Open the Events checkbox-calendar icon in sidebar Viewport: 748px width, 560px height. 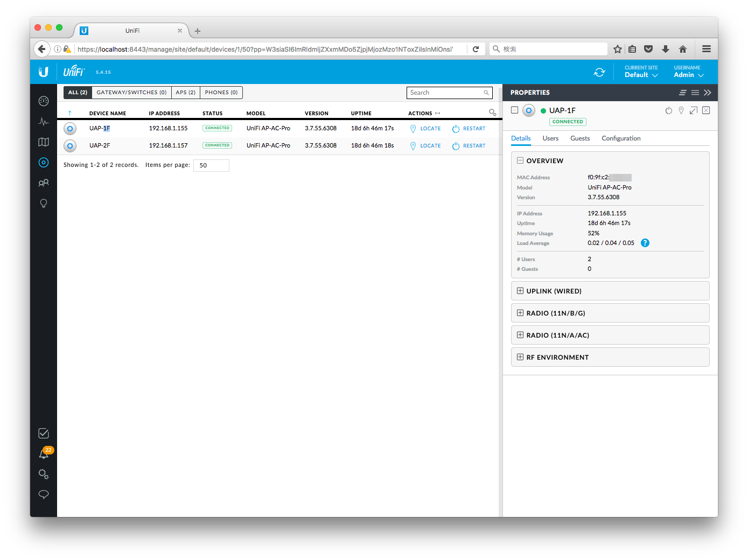[44, 433]
